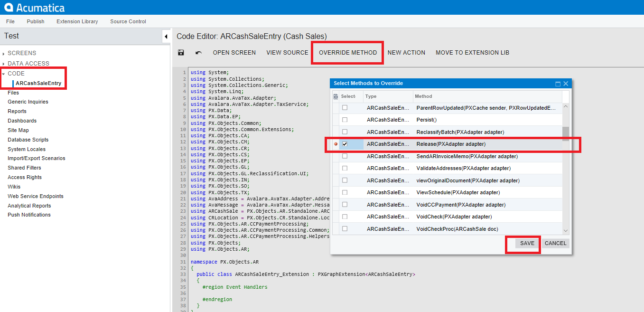
Task: Close the Select Methods to Override dialog
Action: pos(566,84)
